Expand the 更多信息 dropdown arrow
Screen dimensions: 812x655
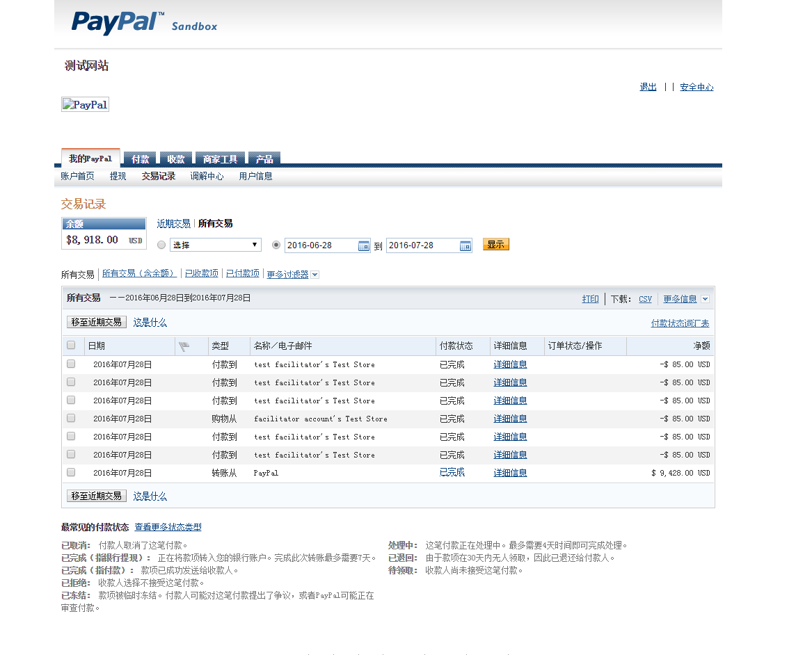(705, 299)
